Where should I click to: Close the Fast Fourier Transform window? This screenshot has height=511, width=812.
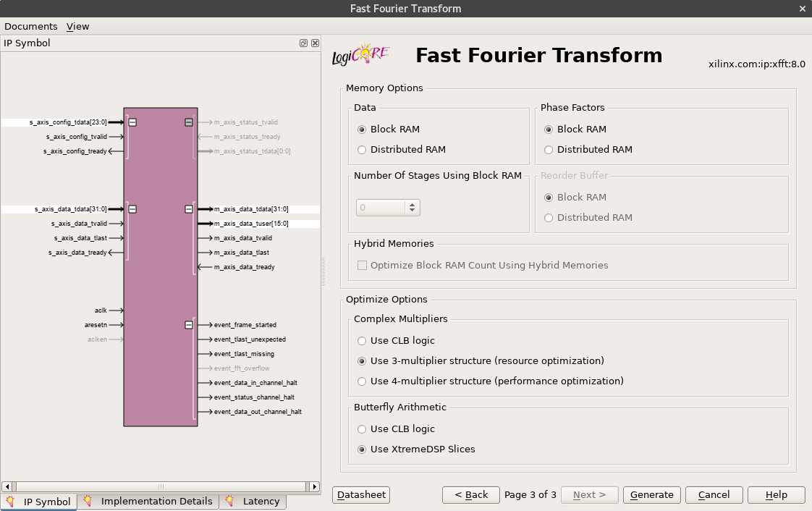click(802, 9)
